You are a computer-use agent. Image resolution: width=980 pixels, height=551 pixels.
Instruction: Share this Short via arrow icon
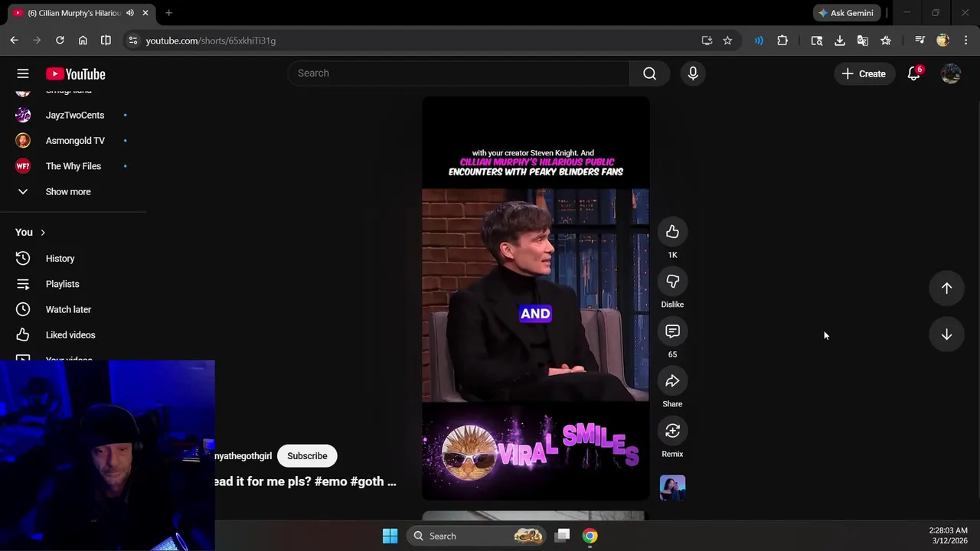click(x=672, y=381)
